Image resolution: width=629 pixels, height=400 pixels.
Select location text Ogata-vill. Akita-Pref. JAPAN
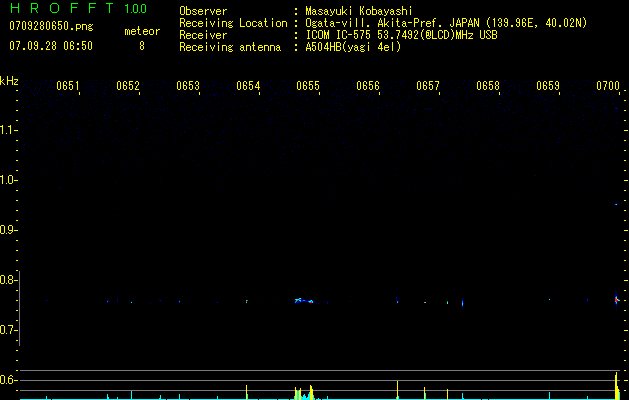coord(392,23)
